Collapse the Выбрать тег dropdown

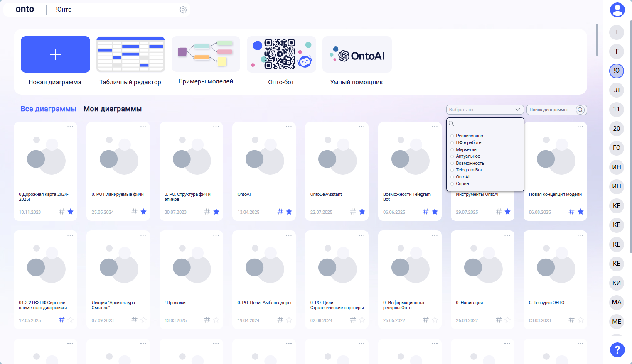[518, 110]
